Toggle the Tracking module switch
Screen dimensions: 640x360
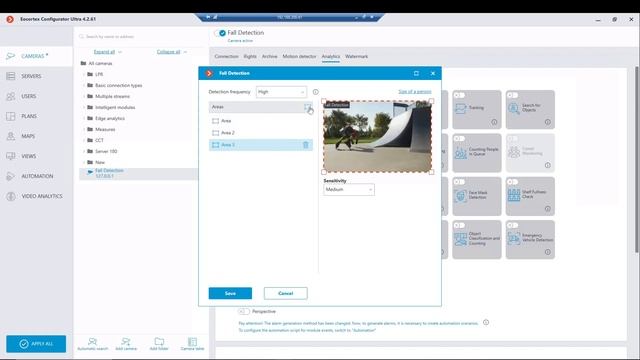point(459,95)
